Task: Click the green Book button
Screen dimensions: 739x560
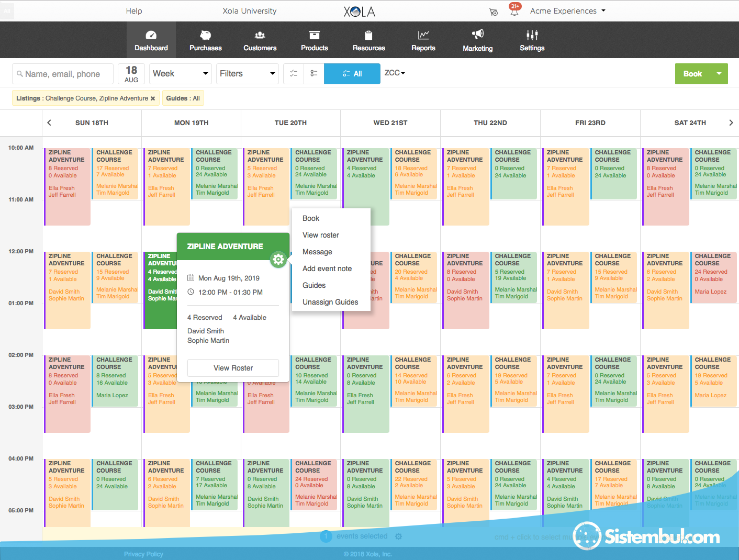Action: (x=692, y=74)
